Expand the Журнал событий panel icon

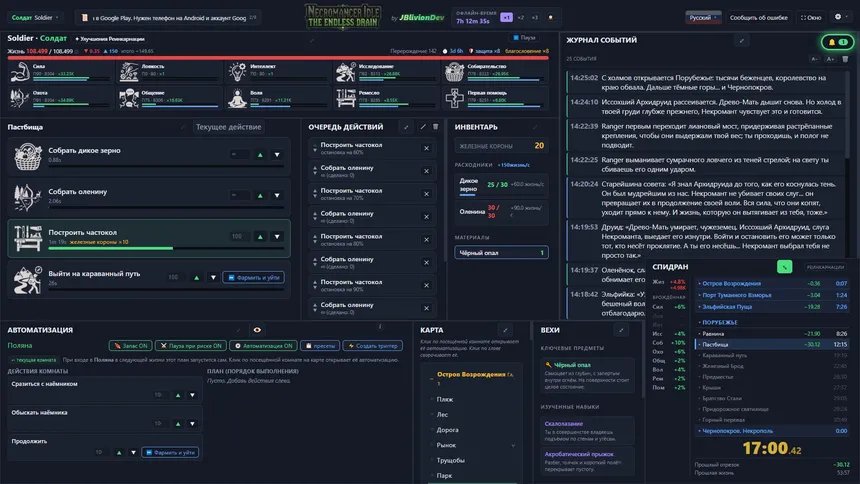(x=742, y=40)
